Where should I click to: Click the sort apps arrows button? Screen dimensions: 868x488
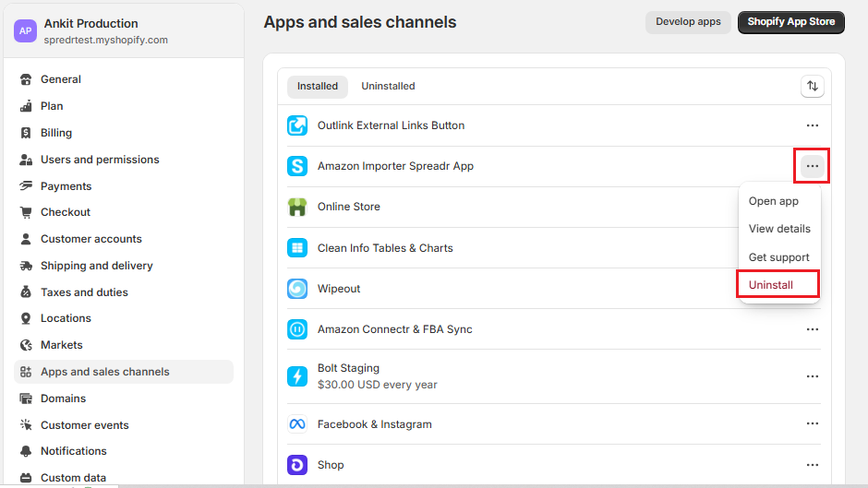(812, 87)
